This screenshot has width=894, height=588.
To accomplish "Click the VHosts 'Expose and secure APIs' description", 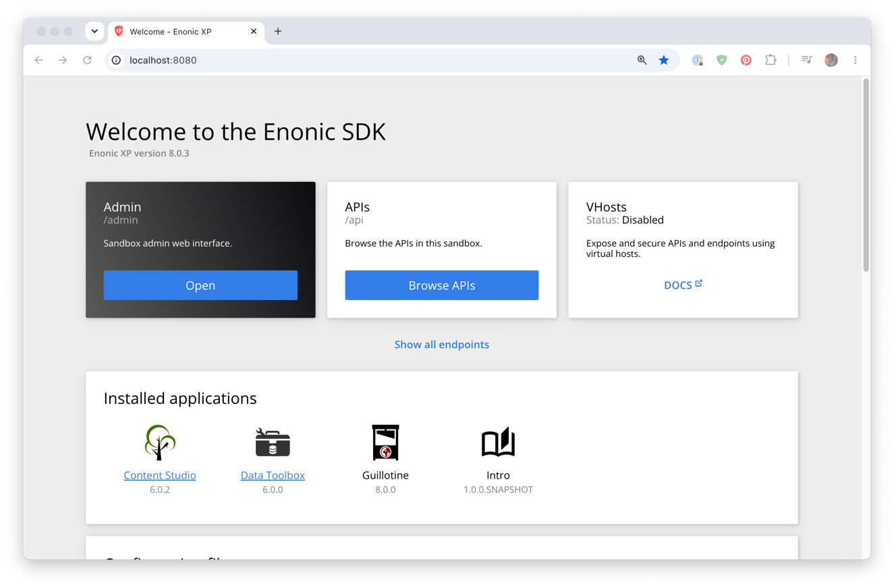I will tap(681, 249).
